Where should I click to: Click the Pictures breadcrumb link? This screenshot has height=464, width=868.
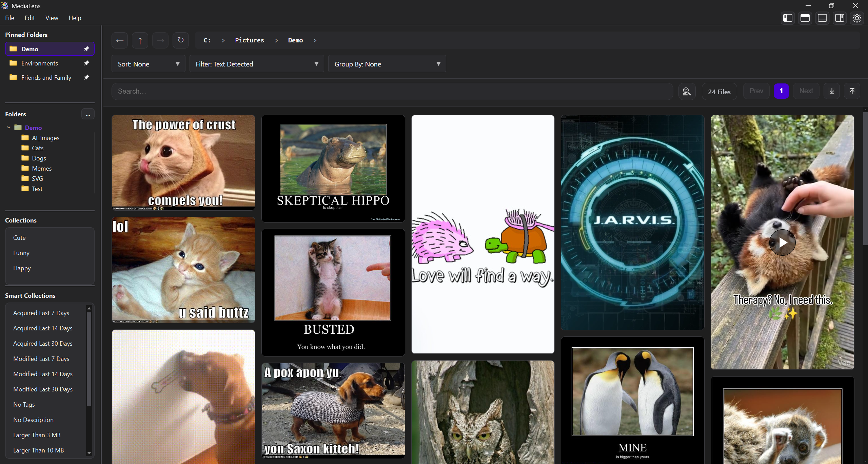249,40
